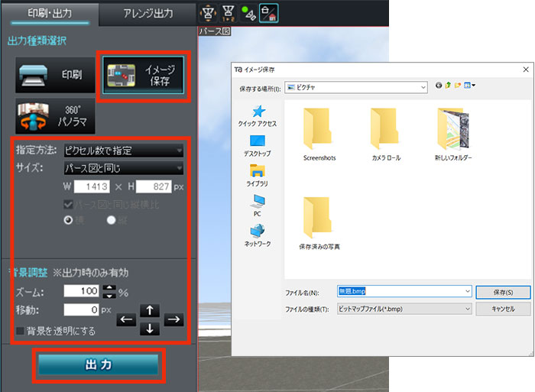Enable 背景を透明にする checkbox
This screenshot has height=392, width=535.
tap(20, 330)
